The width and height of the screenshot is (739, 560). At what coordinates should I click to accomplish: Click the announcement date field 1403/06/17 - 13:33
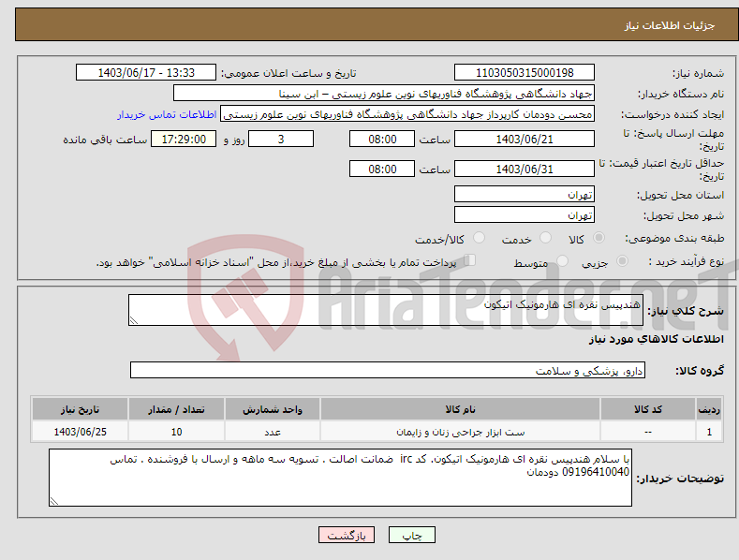coord(146,73)
